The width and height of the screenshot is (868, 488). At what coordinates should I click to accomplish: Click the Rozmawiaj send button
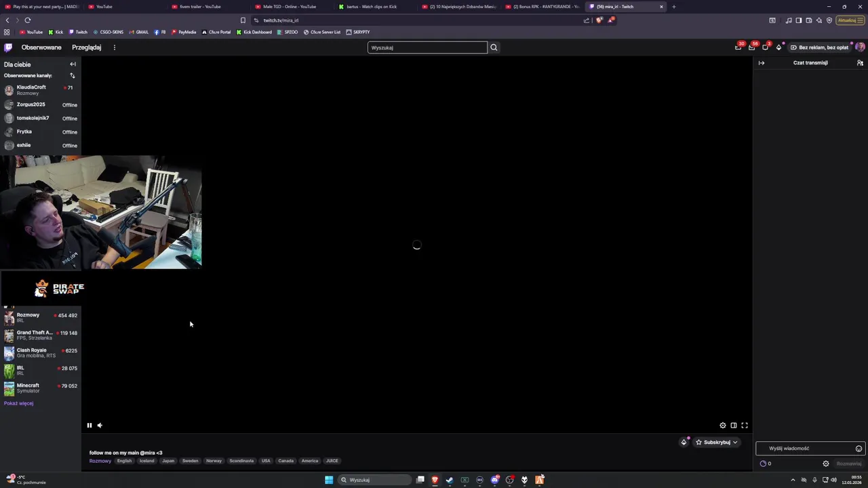click(849, 464)
